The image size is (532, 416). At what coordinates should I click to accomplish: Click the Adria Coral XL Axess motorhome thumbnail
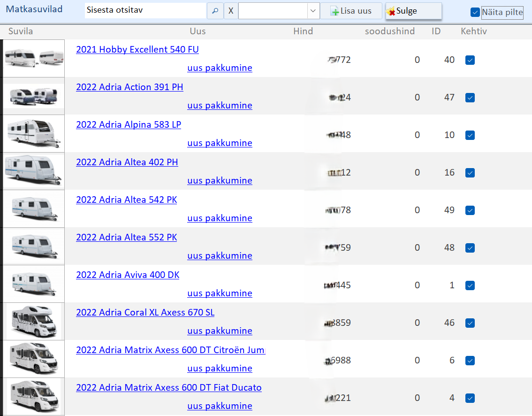(34, 321)
